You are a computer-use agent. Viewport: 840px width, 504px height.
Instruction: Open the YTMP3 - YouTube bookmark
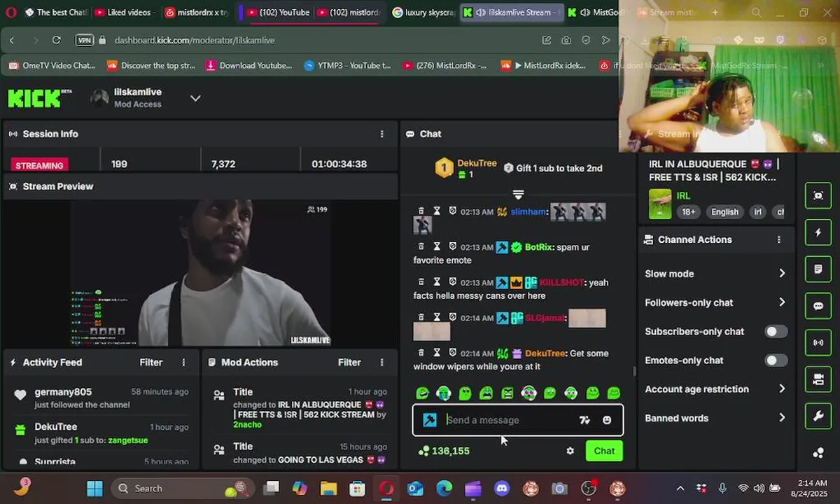[348, 66]
